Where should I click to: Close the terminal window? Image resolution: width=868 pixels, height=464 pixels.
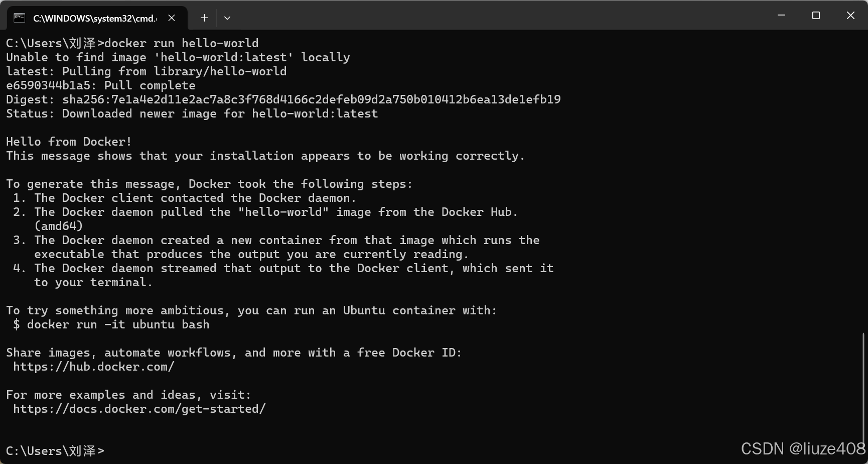point(850,16)
